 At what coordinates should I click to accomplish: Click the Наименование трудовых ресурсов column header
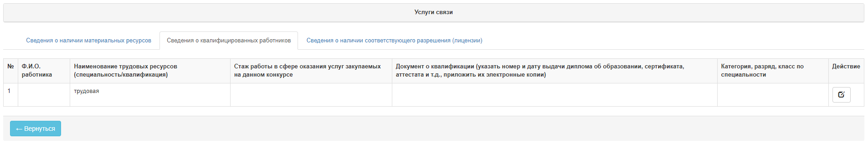150,71
